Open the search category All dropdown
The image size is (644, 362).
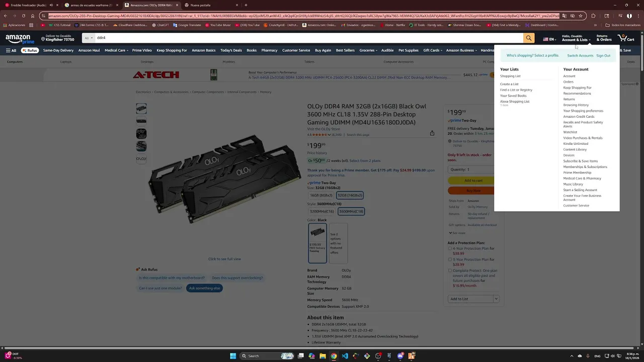tap(89, 38)
